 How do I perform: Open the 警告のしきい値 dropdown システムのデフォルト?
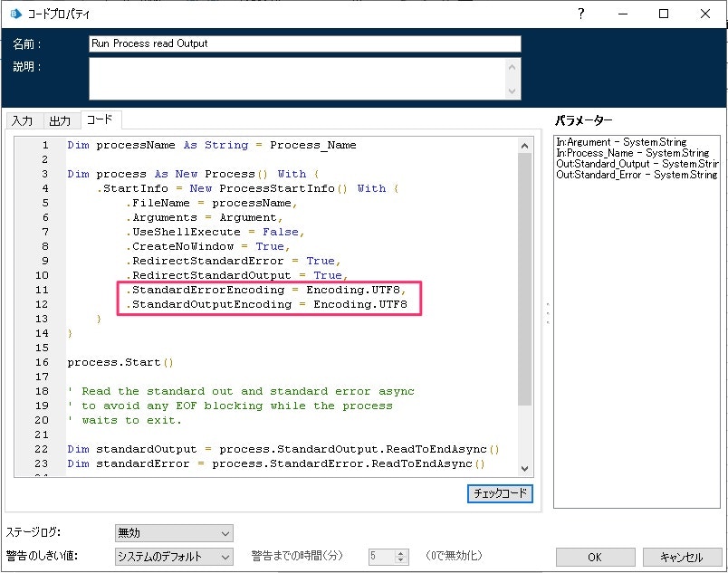pos(174,557)
